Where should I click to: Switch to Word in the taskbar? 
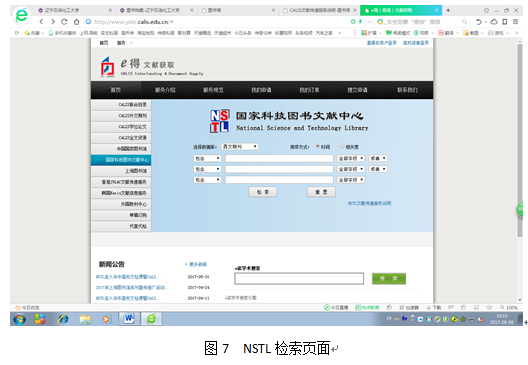tap(129, 319)
